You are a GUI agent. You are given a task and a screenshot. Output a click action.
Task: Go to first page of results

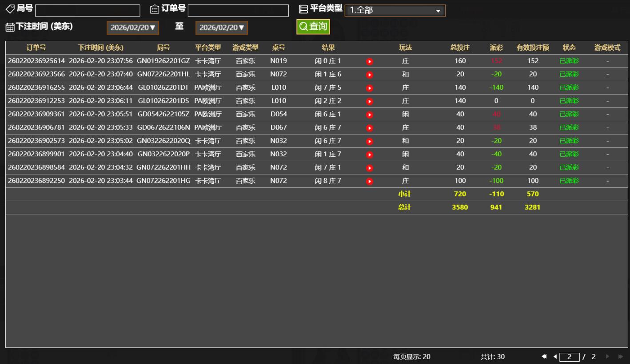[x=544, y=357]
